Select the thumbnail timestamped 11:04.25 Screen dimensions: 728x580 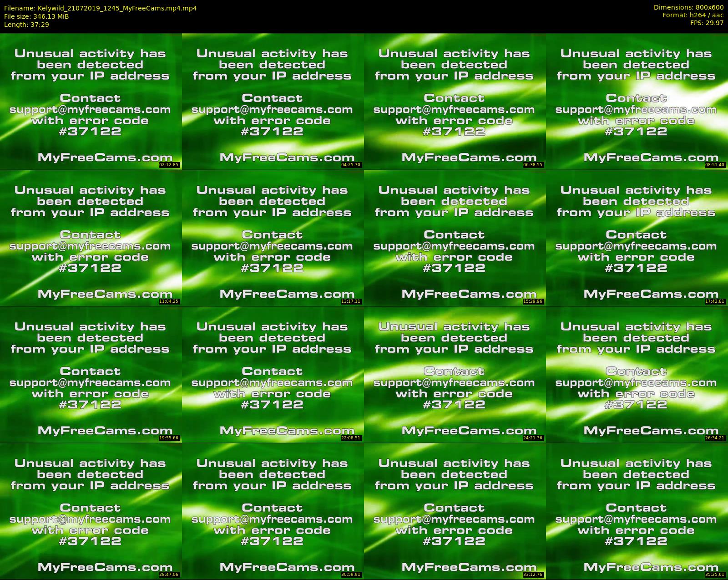tap(91, 238)
